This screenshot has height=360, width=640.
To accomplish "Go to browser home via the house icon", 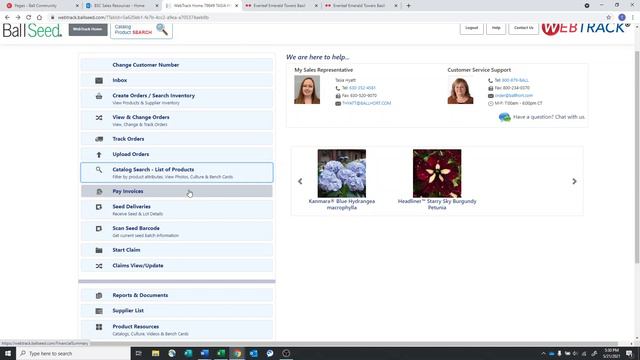I will [x=39, y=18].
